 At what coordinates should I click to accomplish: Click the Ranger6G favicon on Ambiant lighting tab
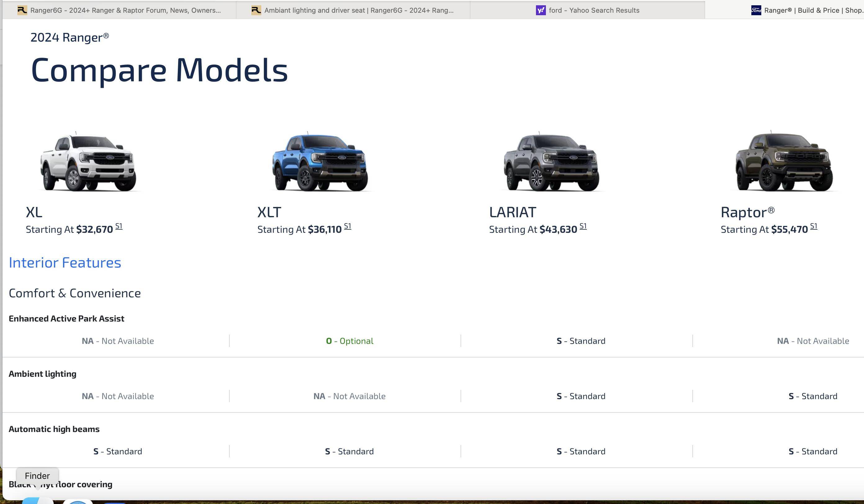tap(256, 10)
